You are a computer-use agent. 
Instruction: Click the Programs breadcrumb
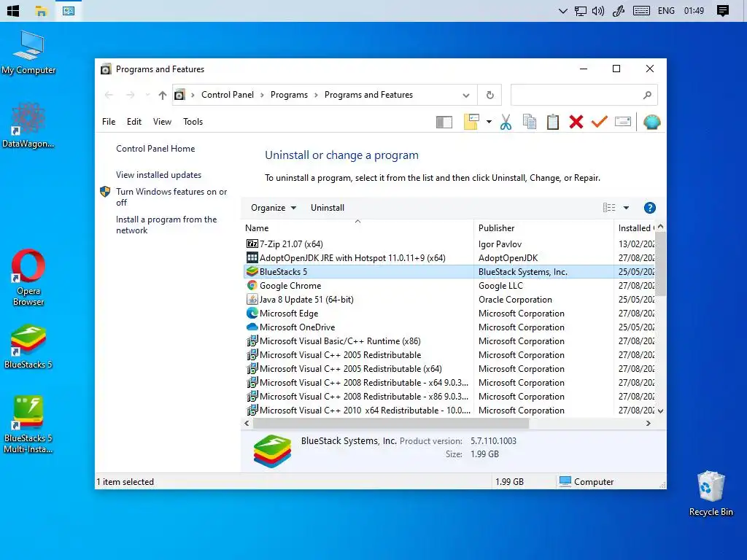[289, 95]
